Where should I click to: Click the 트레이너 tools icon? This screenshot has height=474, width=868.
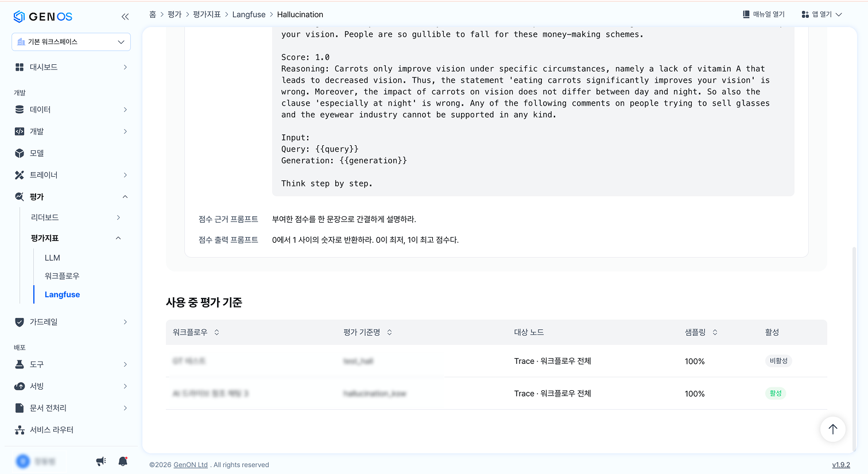point(20,175)
